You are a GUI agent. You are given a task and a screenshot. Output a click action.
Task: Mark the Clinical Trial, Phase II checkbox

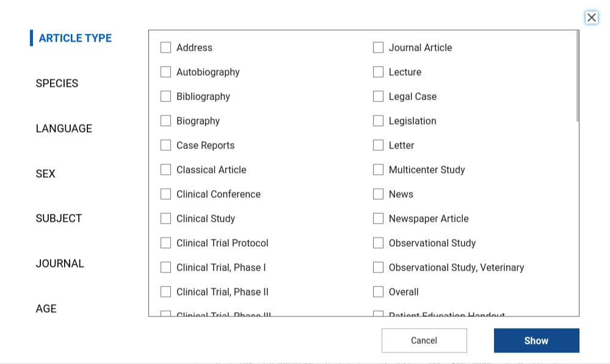coord(165,292)
